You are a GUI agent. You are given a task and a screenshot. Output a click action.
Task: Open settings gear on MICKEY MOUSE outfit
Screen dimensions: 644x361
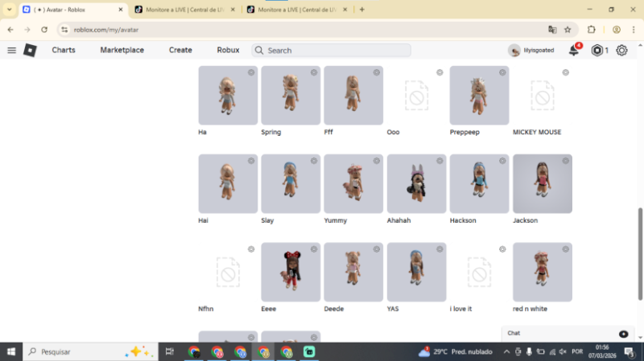[x=566, y=72]
